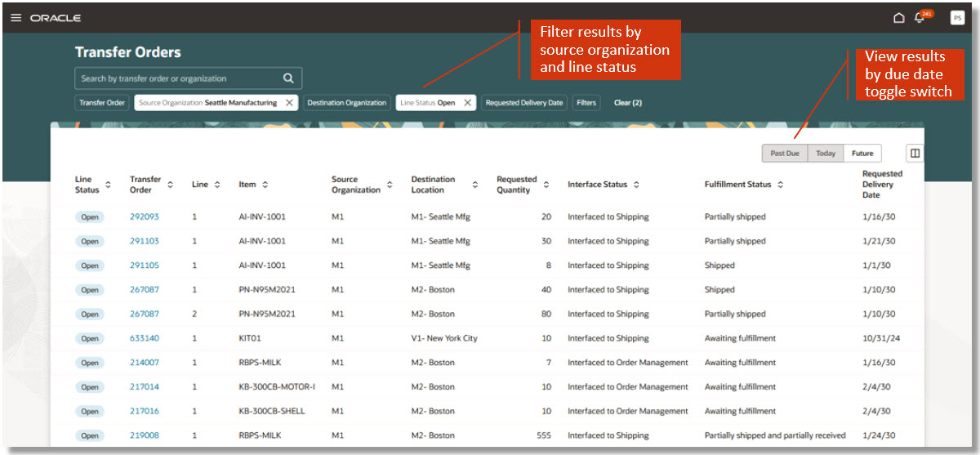The image size is (980, 455).
Task: Open the Requested Delivery Date filter chip
Action: click(x=524, y=103)
